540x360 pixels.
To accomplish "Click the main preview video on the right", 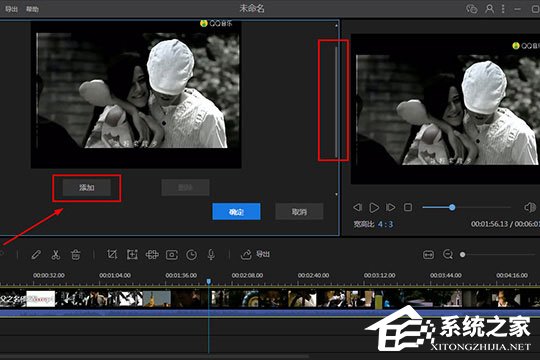I will point(445,109).
